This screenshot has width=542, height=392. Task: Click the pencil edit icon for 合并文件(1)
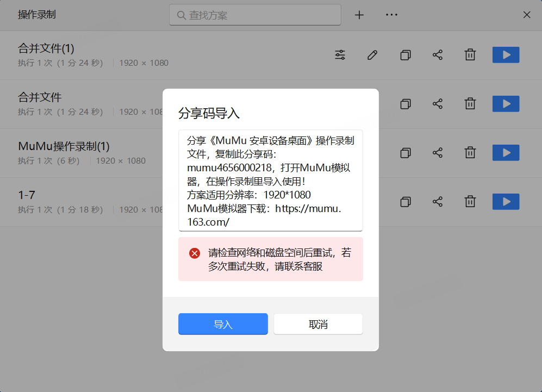coord(372,55)
